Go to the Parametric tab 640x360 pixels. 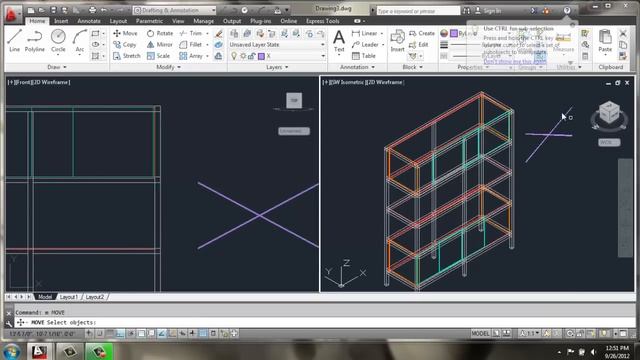tap(149, 21)
